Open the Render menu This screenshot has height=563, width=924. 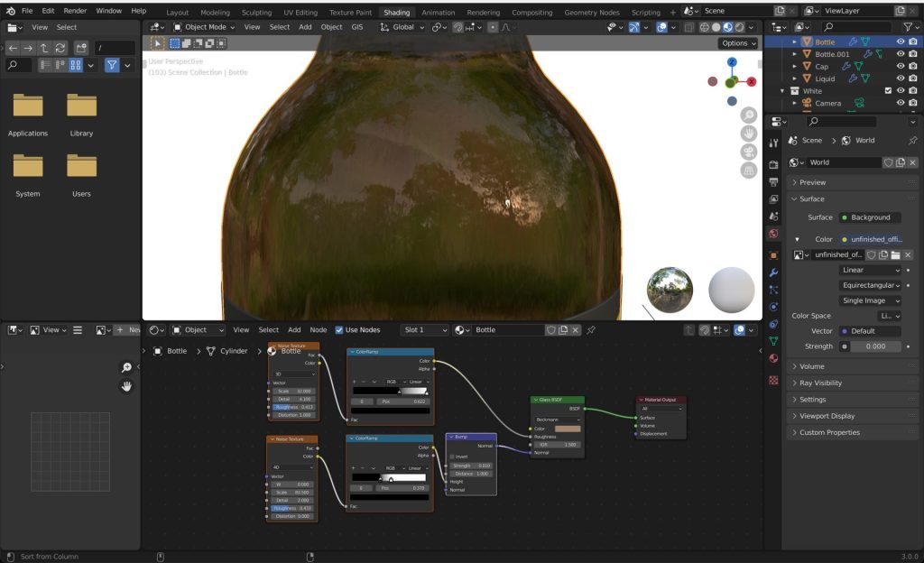[76, 11]
